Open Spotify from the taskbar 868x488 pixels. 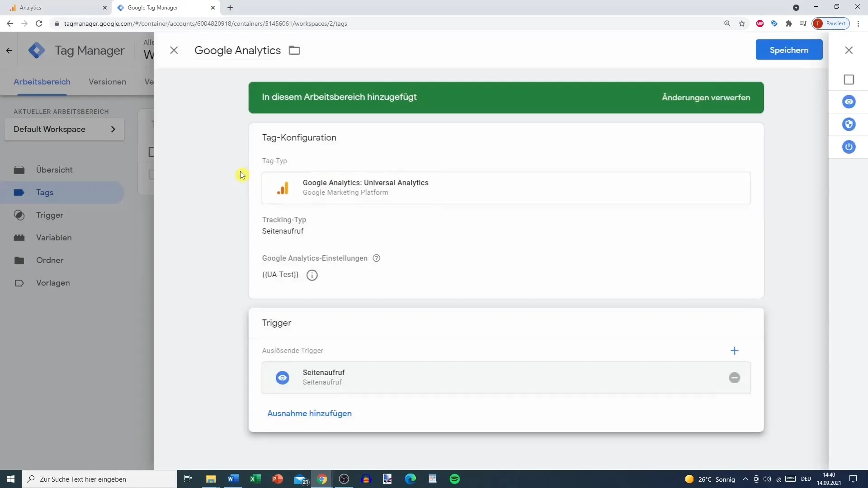tap(455, 479)
